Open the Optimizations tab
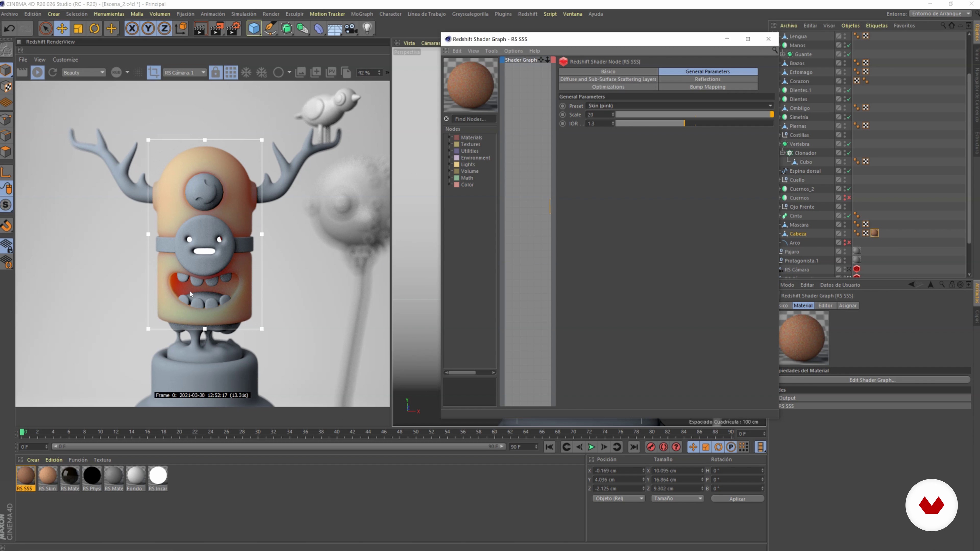 tap(608, 87)
